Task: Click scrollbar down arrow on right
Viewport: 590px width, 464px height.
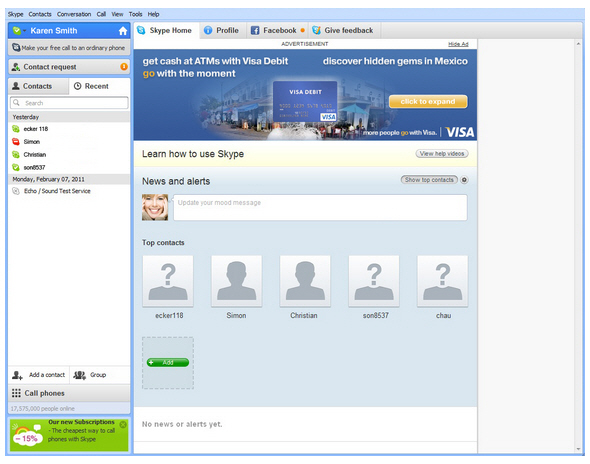Action: coord(578,449)
